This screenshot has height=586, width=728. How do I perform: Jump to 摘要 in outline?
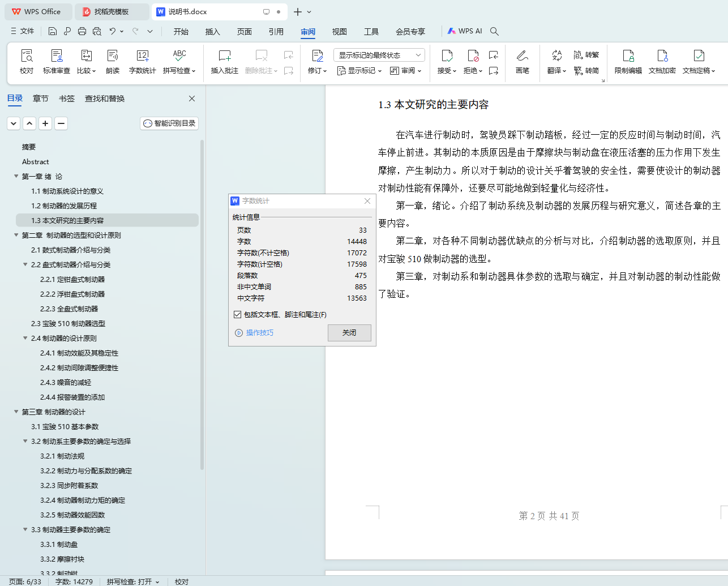[29, 147]
